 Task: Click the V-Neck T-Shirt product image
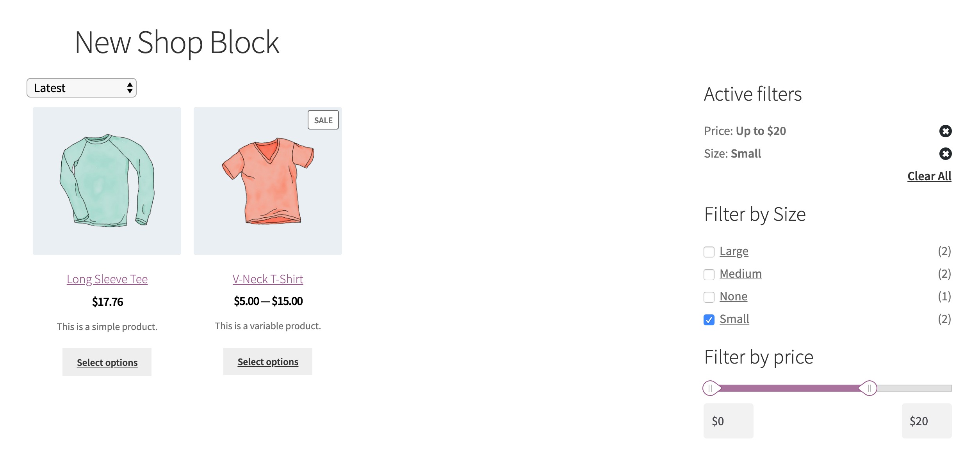coord(268,181)
